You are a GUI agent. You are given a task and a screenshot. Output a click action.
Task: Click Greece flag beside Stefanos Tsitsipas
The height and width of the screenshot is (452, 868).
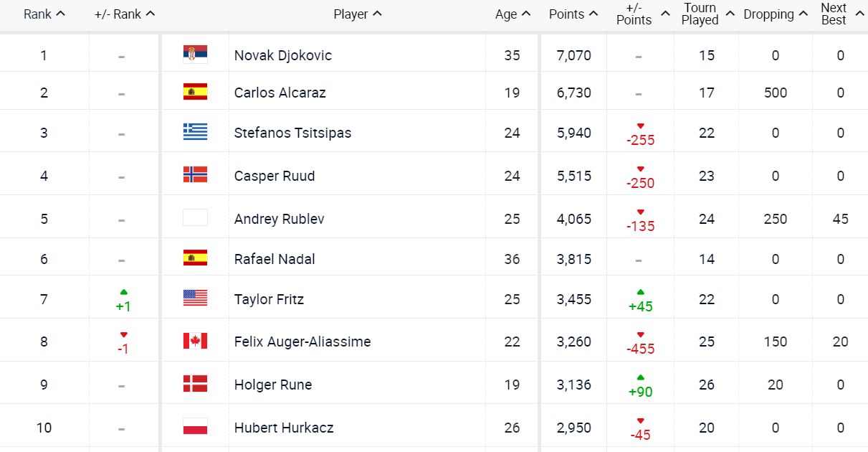click(x=195, y=132)
